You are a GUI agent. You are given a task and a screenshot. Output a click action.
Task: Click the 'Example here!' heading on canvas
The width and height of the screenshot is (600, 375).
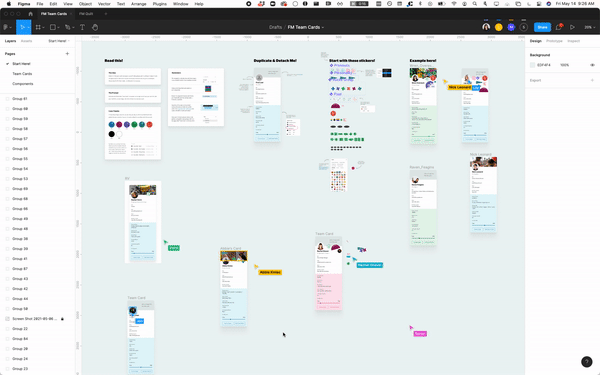pos(423,60)
